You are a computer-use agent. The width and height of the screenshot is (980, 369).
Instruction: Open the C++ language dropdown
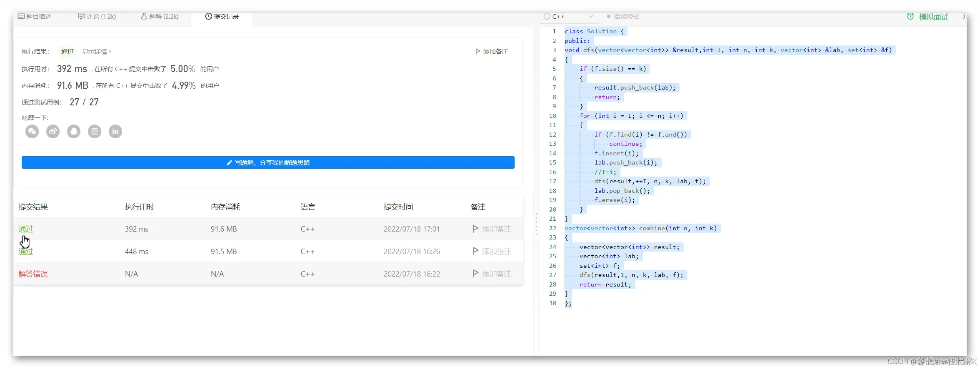pyautogui.click(x=569, y=17)
